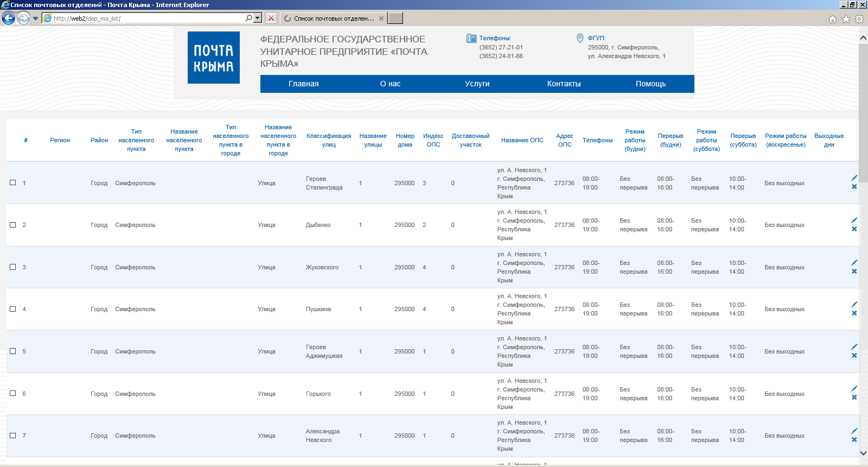Click the Доставочный участок column header
Viewport: 868px width, 467px height.
pyautogui.click(x=470, y=140)
